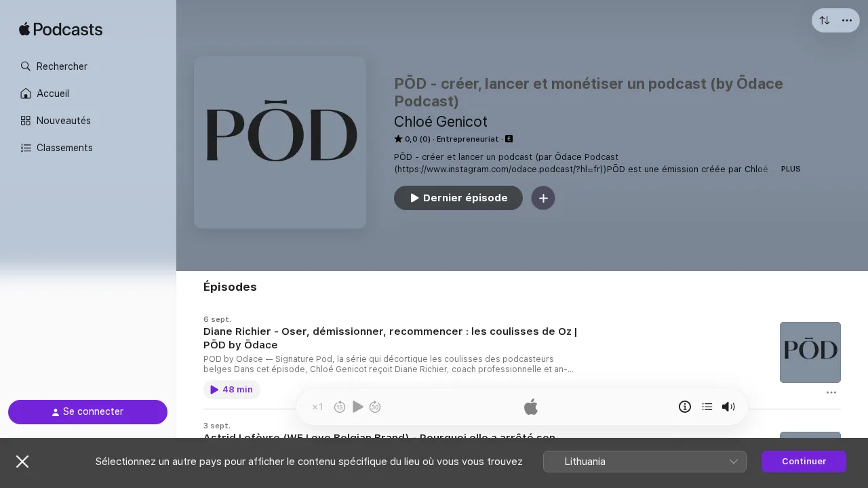The height and width of the screenshot is (488, 868).
Task: Click the Épisodes section heading
Action: pos(230,287)
